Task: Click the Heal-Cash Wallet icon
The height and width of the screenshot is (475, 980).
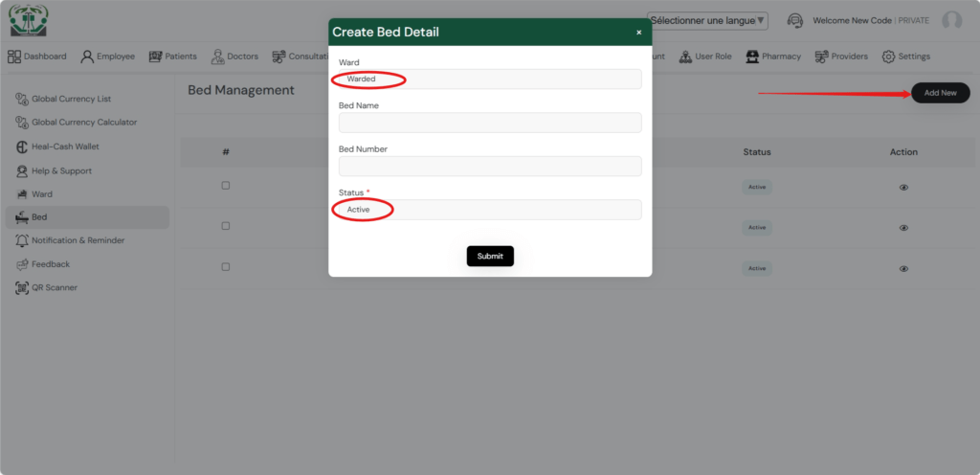Action: [x=21, y=147]
